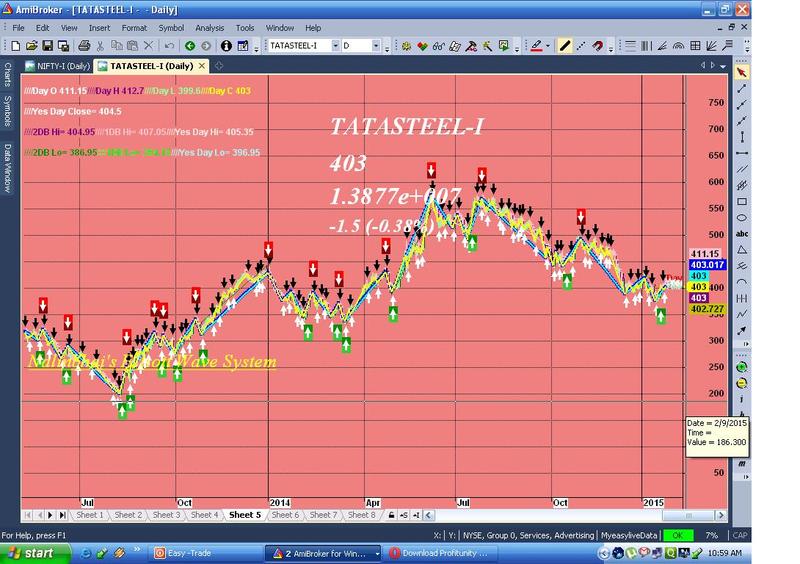Screen dimensions: 800x564
Task: Select the abc text tool
Action: pos(742,234)
